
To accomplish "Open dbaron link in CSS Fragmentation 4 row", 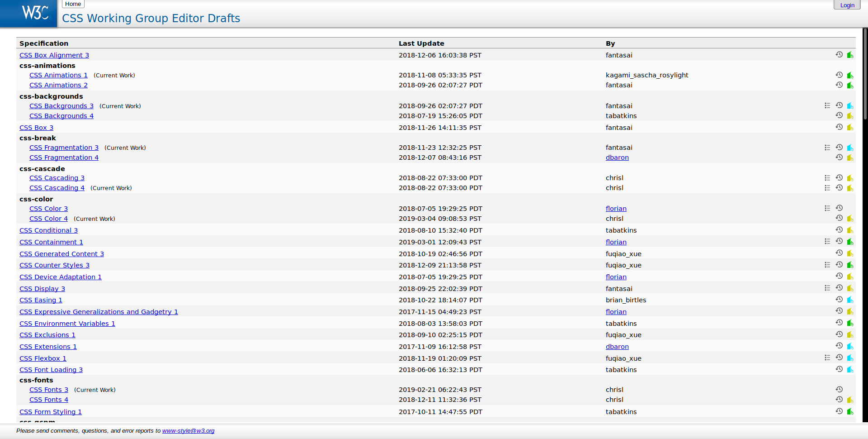I will click(617, 157).
